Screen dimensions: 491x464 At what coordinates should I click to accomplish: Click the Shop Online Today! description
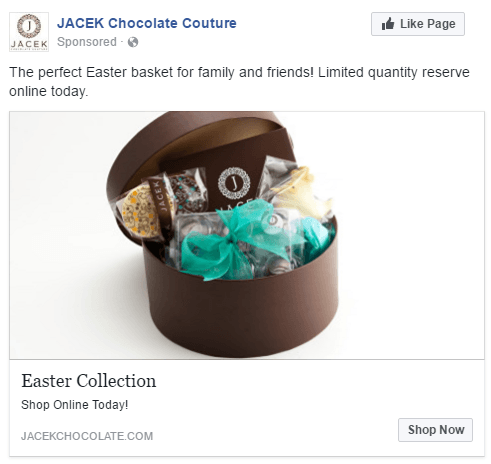tap(75, 405)
